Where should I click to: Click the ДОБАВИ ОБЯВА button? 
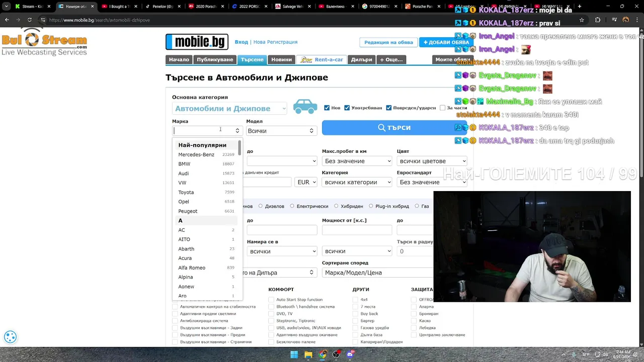[x=445, y=42]
